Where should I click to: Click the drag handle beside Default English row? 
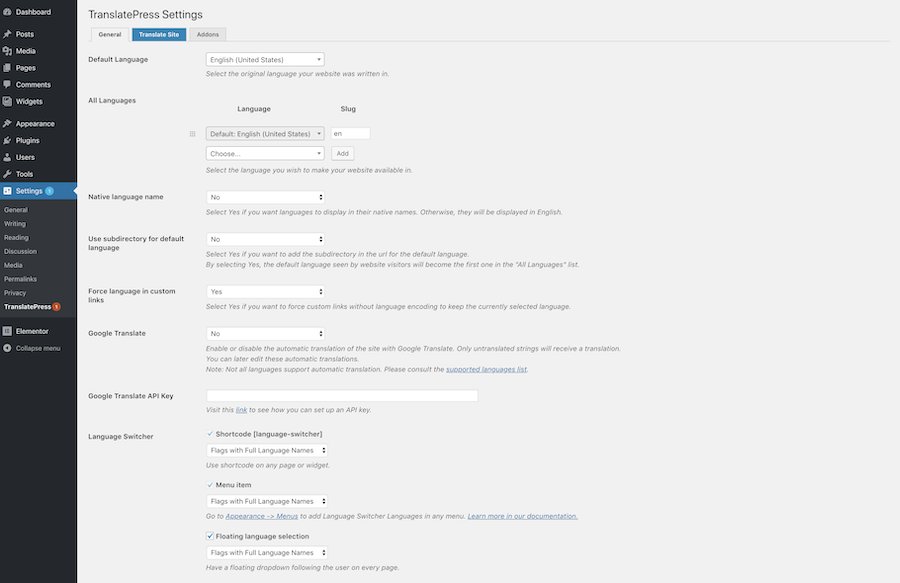coord(192,134)
